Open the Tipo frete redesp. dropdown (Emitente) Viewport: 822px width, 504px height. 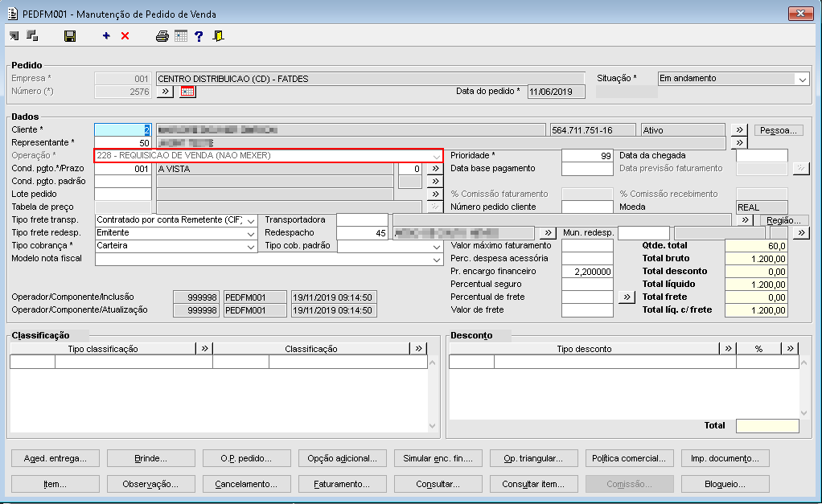[x=251, y=233]
